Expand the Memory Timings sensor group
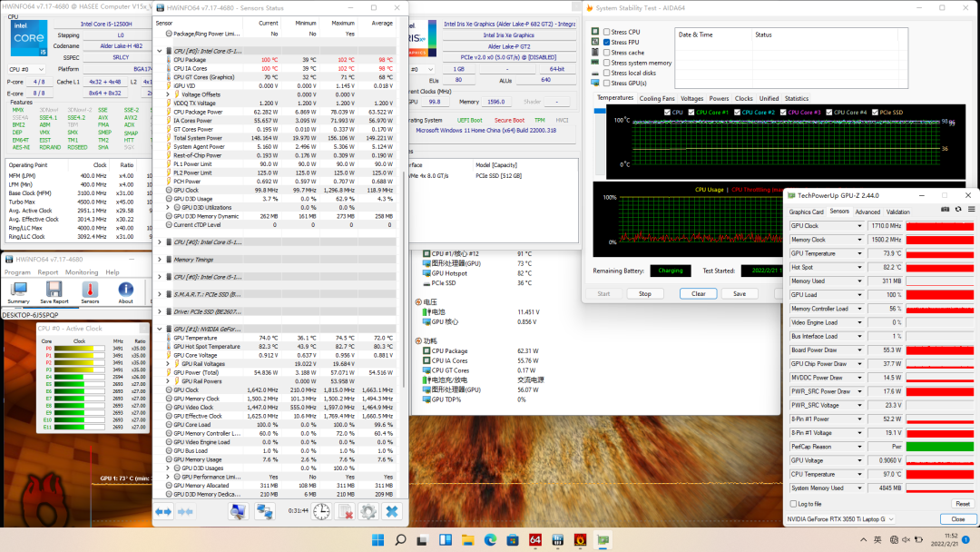The width and height of the screenshot is (980, 552). coord(160,260)
